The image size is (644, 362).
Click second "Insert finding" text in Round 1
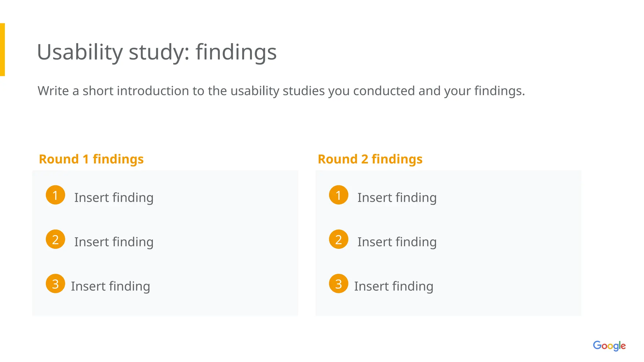pyautogui.click(x=114, y=242)
